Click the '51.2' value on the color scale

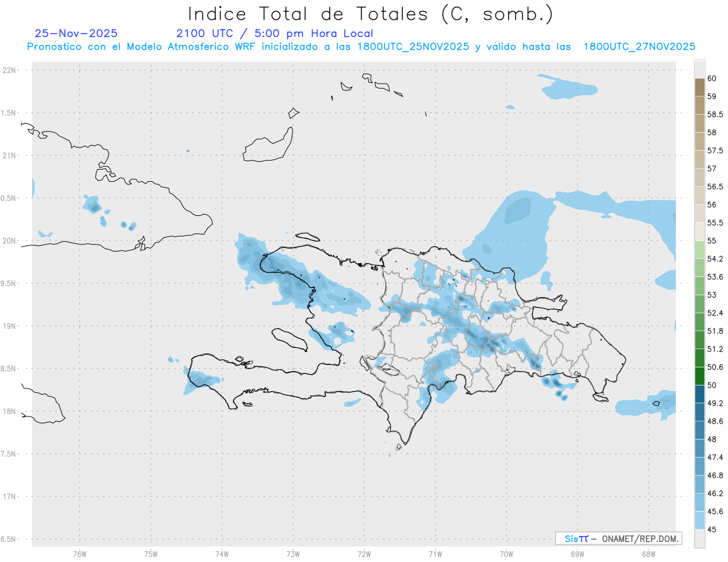[715, 349]
